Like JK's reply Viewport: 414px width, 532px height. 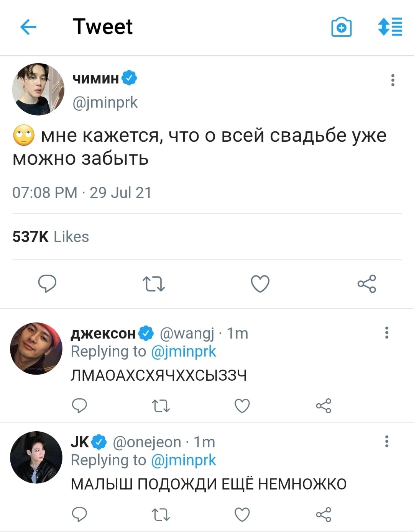242,514
